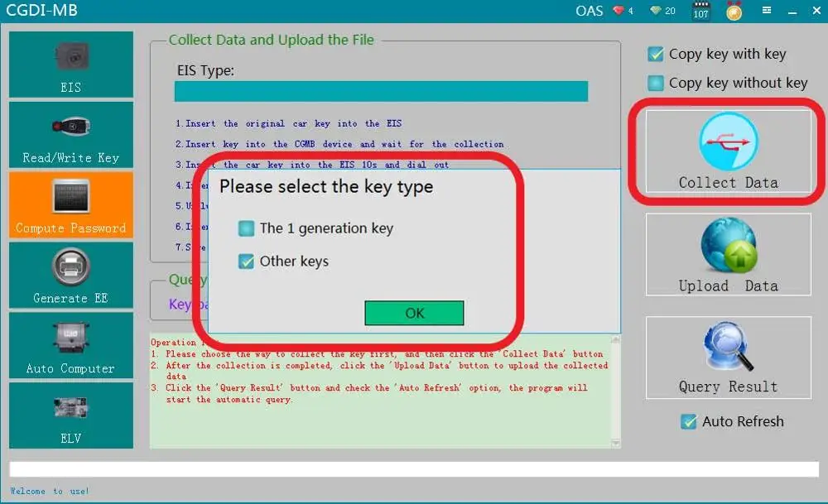Confirm key type with OK button

415,313
